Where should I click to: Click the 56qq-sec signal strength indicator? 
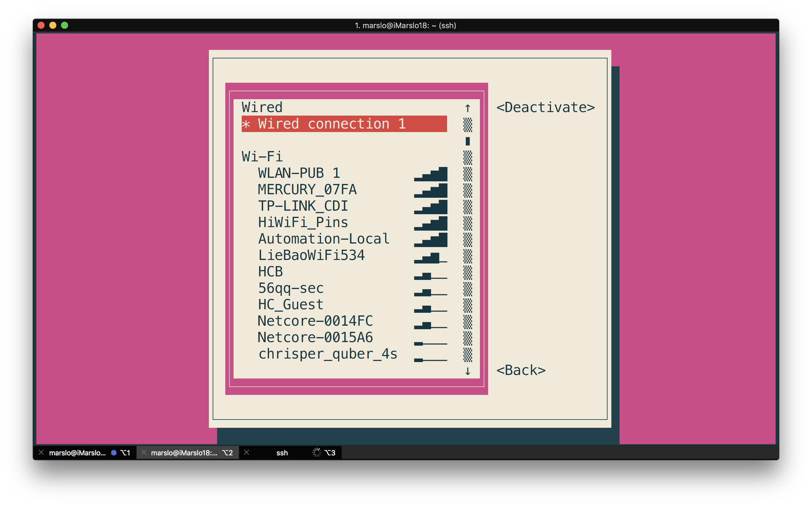coord(430,293)
